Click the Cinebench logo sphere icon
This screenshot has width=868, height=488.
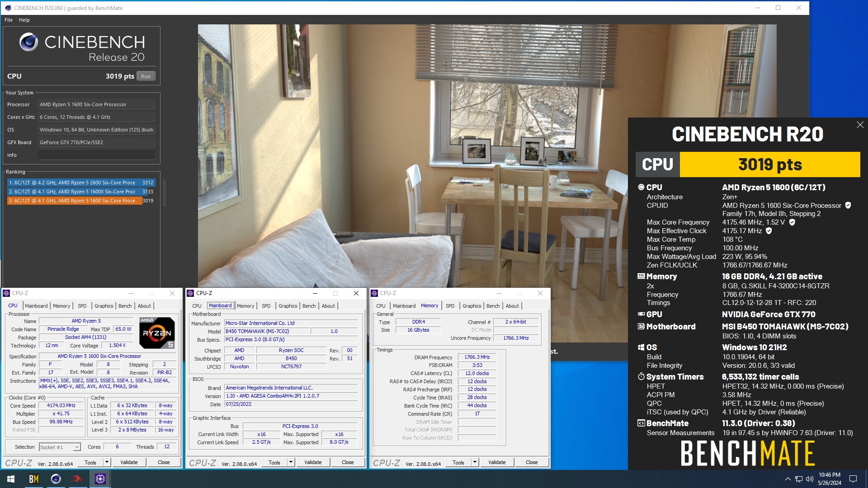(28, 42)
